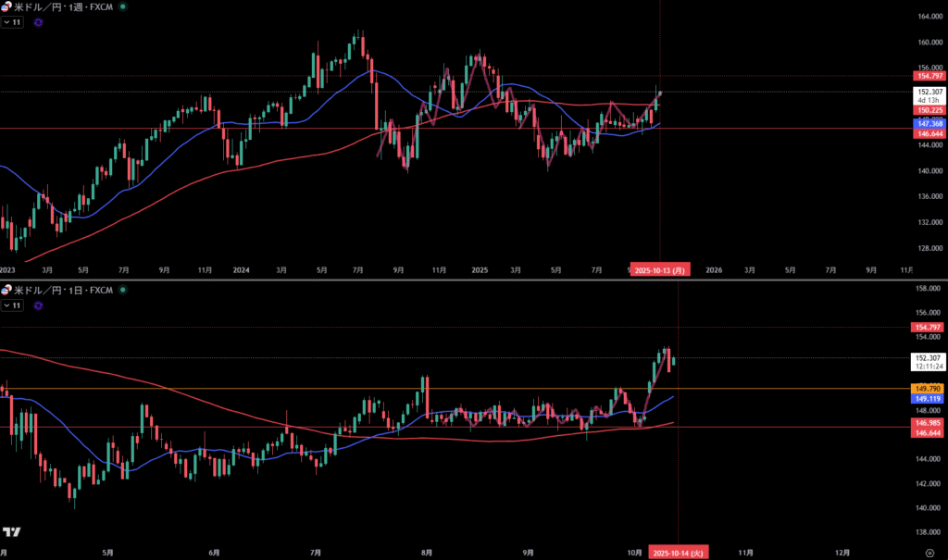Click the 米ドル/円 1日 FXCM symbol title

[x=63, y=291]
